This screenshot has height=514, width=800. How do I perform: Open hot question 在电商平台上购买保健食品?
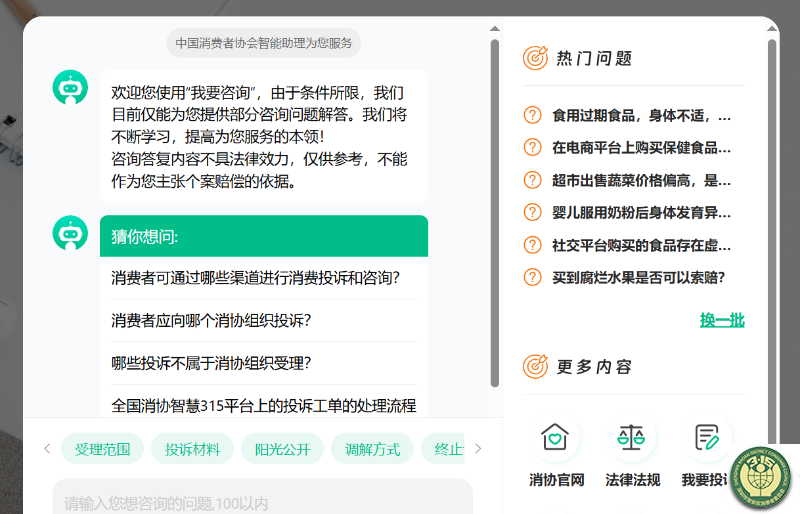click(x=641, y=148)
